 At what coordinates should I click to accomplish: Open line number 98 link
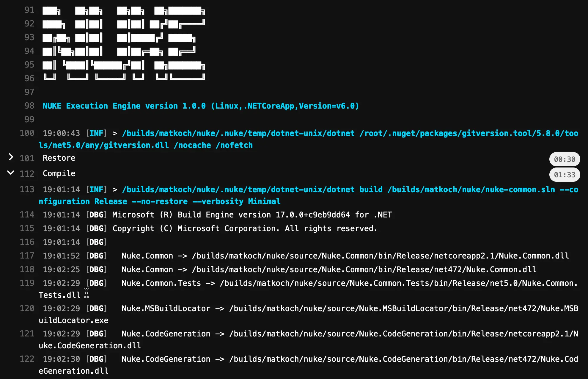pos(29,106)
